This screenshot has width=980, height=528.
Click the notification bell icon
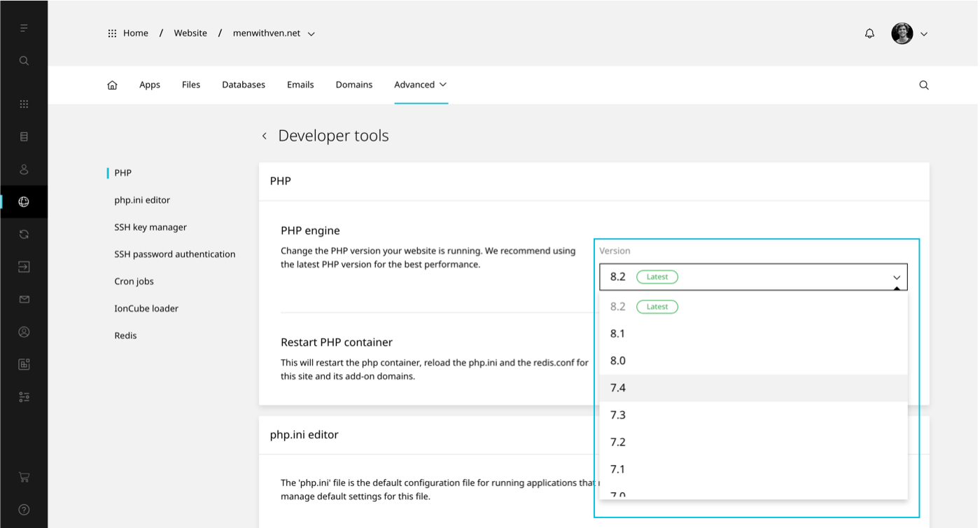tap(869, 34)
